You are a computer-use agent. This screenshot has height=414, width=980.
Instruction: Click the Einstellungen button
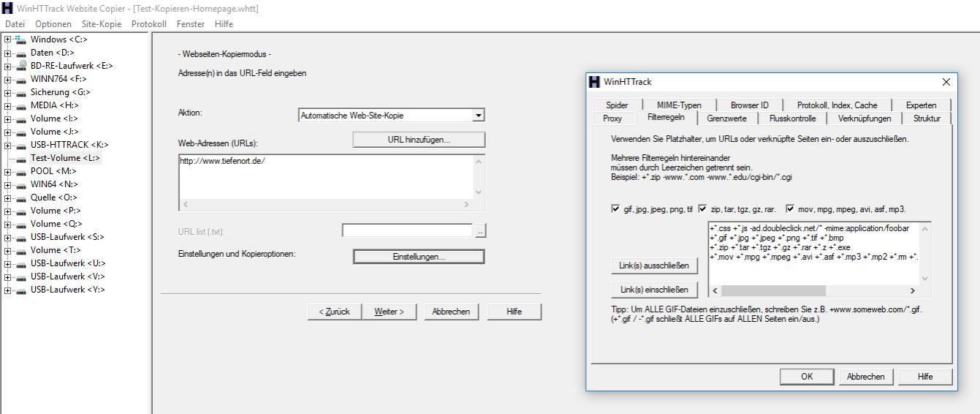[419, 257]
